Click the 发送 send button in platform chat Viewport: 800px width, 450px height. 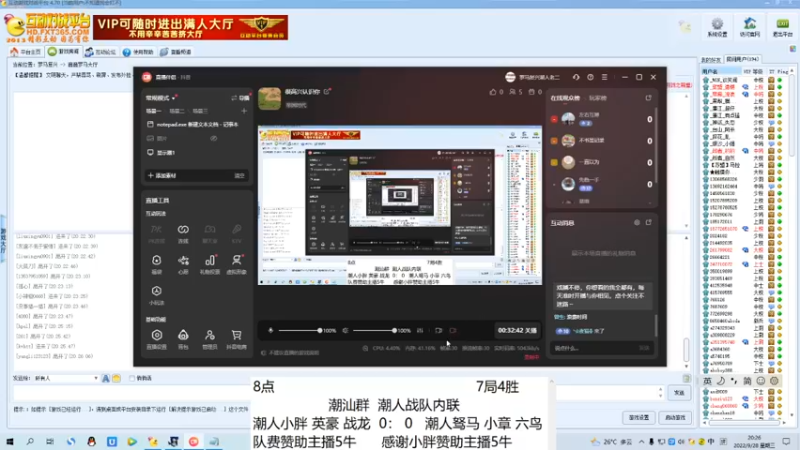click(x=679, y=392)
